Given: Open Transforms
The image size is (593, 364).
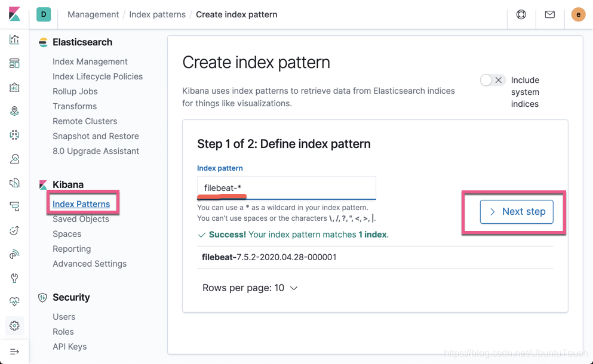Looking at the screenshot, I should tap(75, 106).
